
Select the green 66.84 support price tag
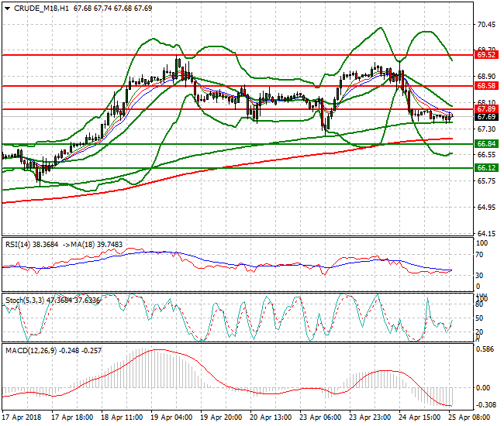(x=486, y=144)
